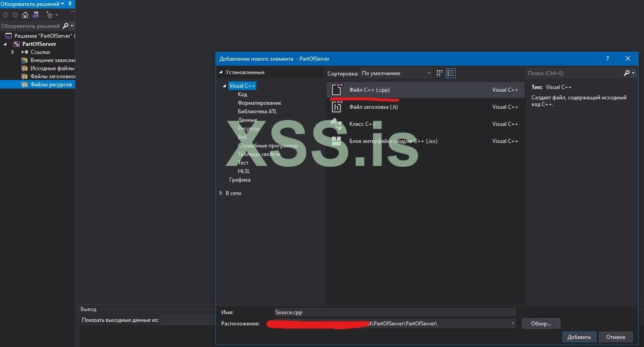Click the Внешние зависимости folder icon

[25, 60]
